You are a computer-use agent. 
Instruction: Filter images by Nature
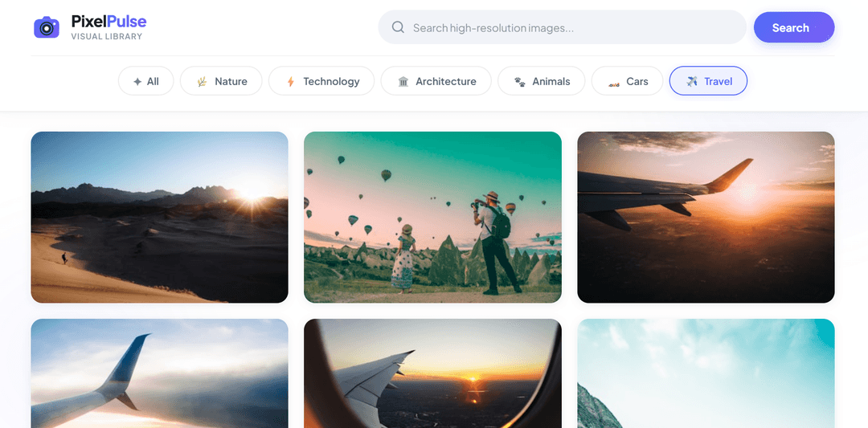tap(221, 81)
